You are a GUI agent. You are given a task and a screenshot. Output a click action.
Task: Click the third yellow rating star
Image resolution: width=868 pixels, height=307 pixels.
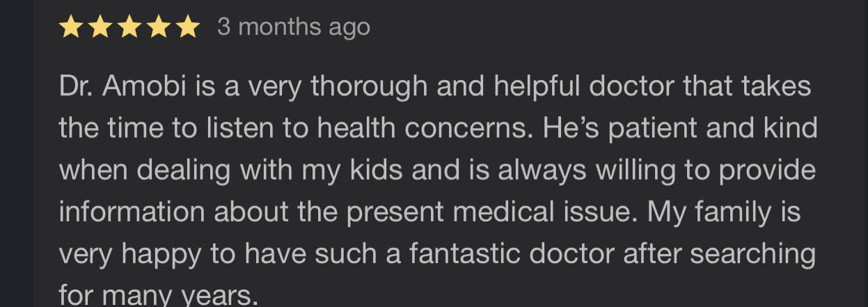[129, 27]
